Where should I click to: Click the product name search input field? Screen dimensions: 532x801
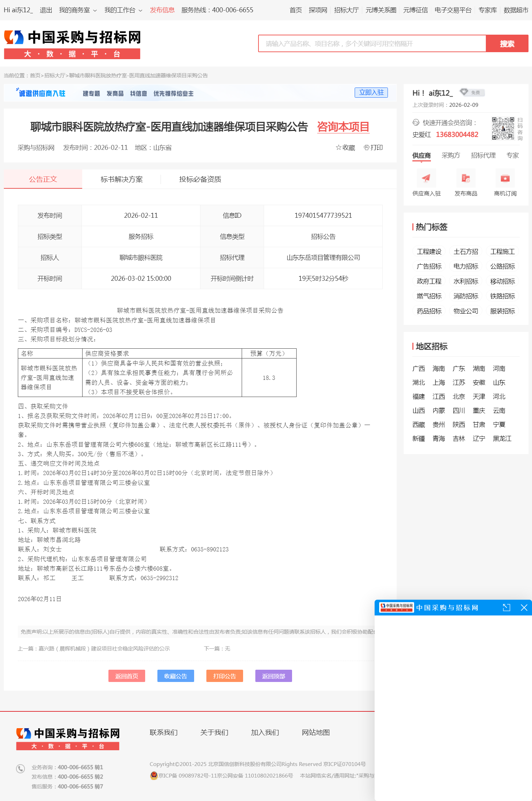[x=372, y=43]
